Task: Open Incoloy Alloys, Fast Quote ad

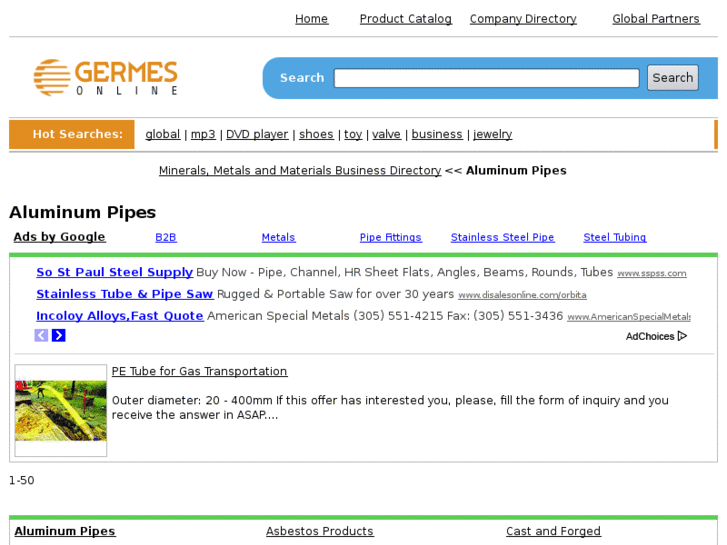Action: [120, 316]
